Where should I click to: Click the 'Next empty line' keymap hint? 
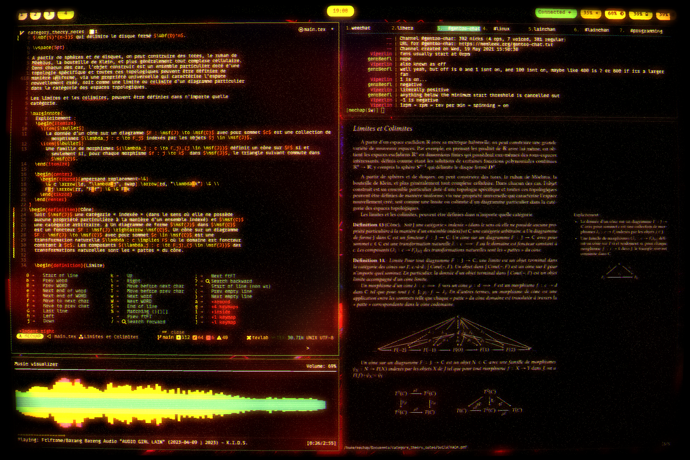coord(231,296)
